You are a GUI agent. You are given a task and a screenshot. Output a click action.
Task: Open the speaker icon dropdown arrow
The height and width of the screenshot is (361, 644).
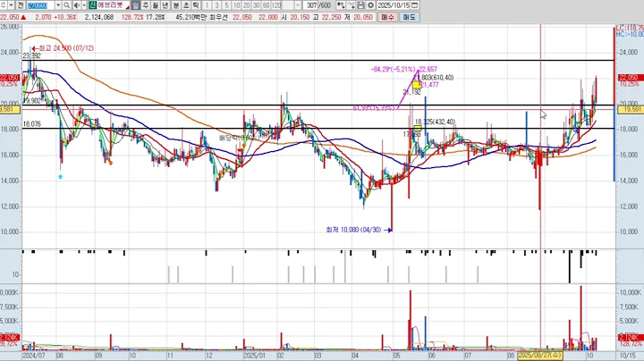click(x=84, y=5)
